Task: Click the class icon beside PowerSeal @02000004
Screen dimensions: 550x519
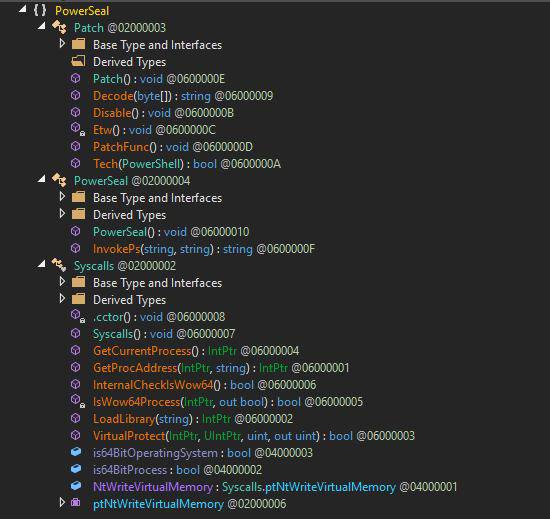Action: click(x=59, y=180)
